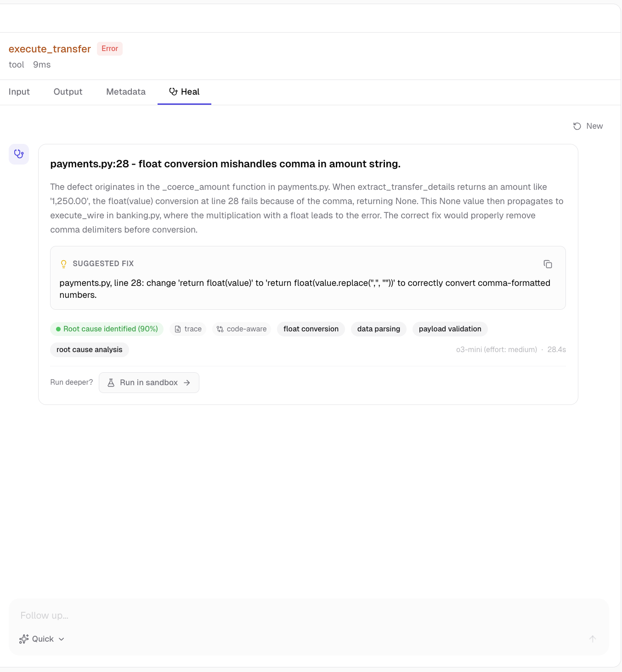Click the Root cause identified badge
This screenshot has width=622, height=672.
tap(107, 329)
